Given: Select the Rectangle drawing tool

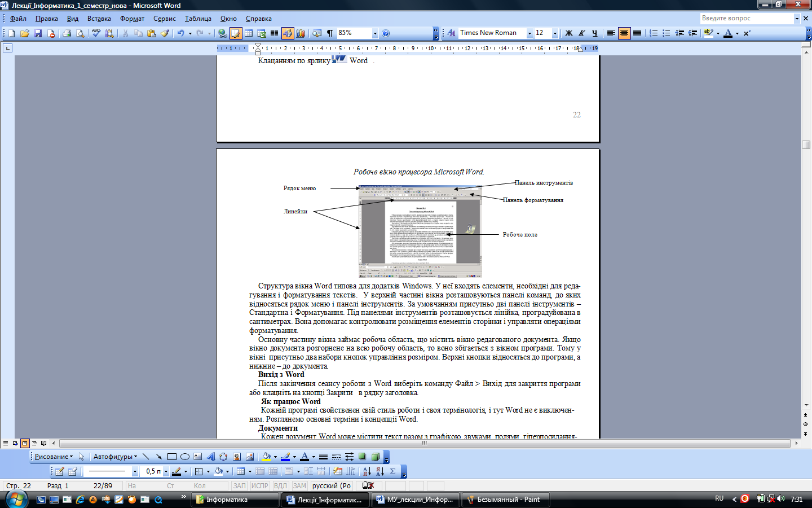Looking at the screenshot, I should [x=172, y=457].
